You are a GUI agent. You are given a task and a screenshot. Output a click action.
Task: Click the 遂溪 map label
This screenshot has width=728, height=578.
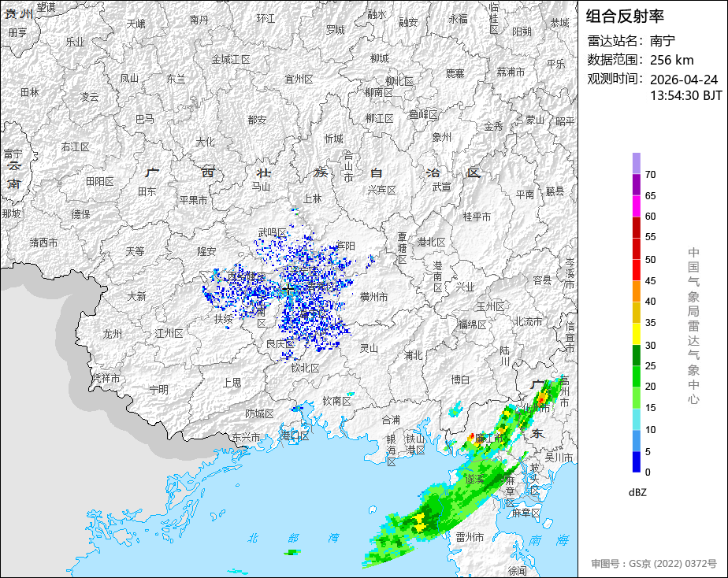[474, 480]
